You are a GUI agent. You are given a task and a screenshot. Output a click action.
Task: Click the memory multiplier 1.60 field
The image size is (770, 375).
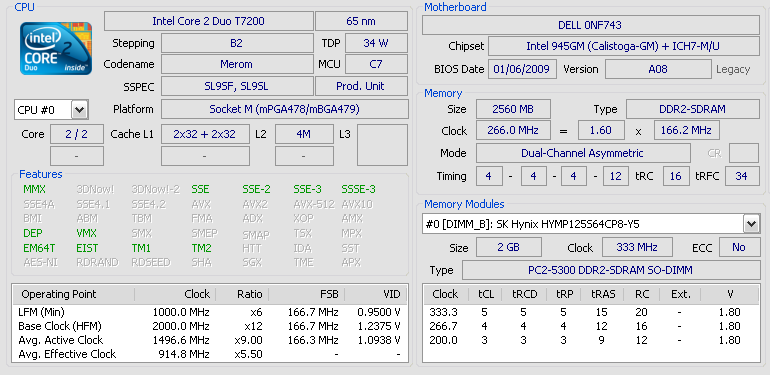coord(601,131)
